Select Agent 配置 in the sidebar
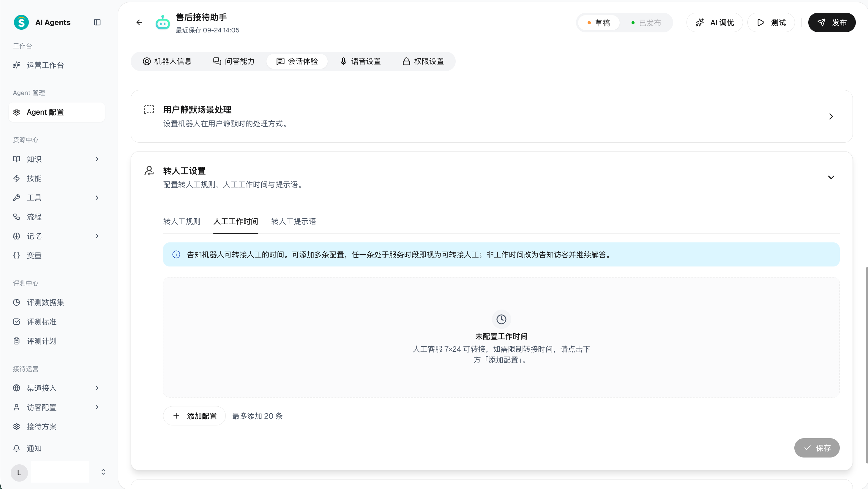This screenshot has height=489, width=868. (57, 112)
